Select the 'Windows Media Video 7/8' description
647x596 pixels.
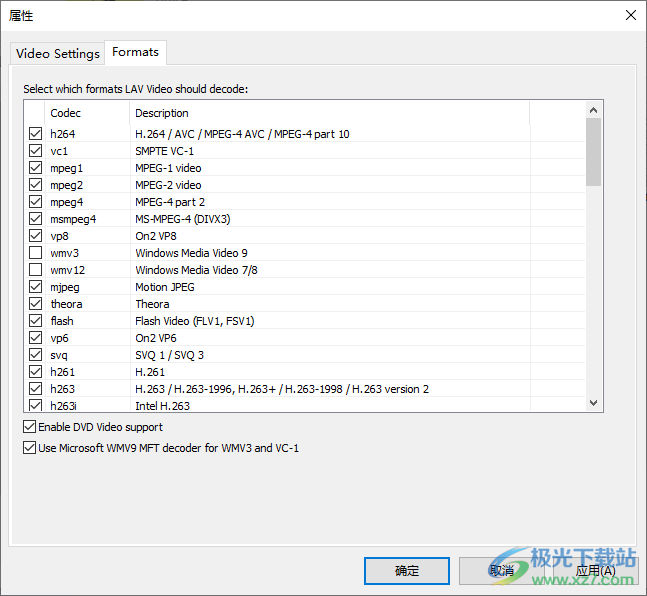[x=196, y=270]
